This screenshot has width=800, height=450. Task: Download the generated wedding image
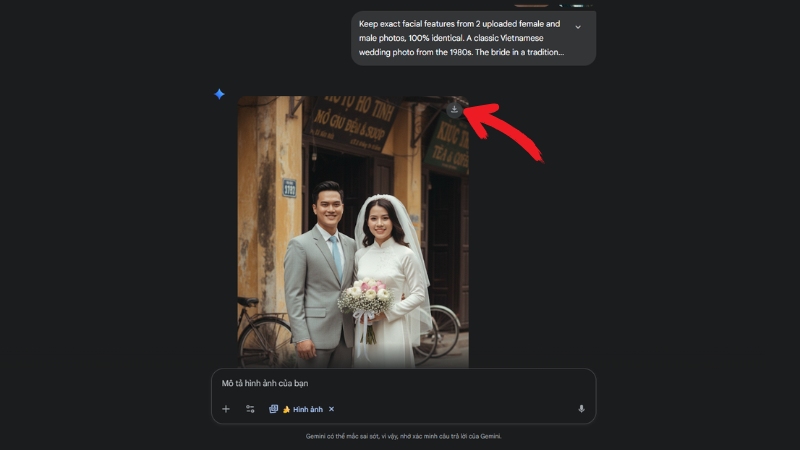[x=454, y=110]
